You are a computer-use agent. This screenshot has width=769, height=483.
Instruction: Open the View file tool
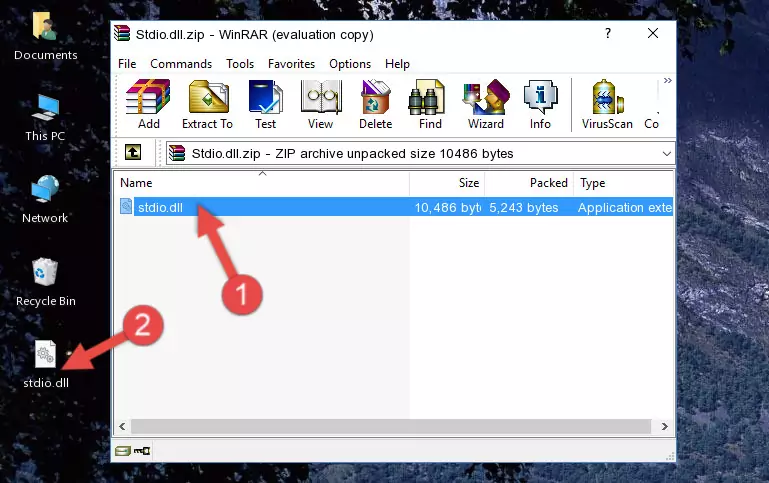coord(321,104)
